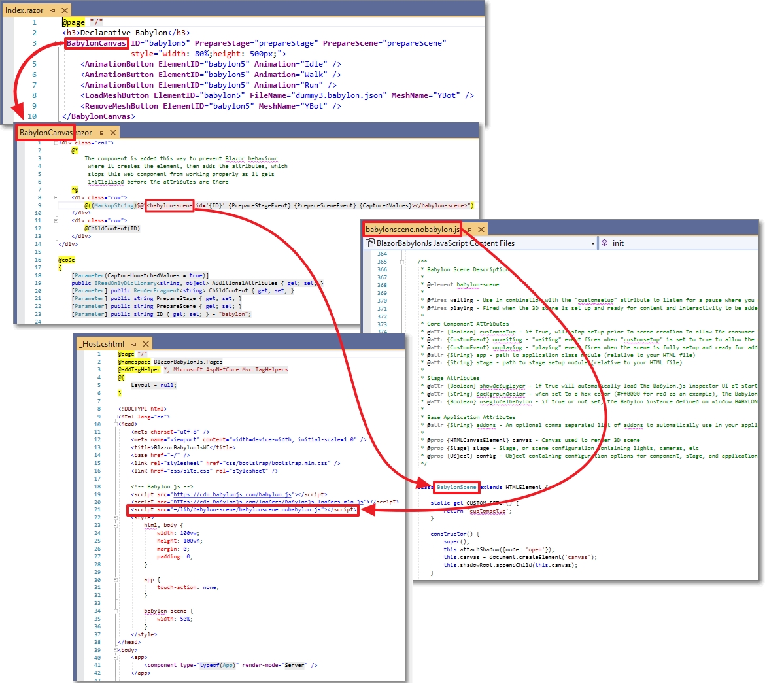Image resolution: width=784 pixels, height=697 pixels.
Task: Open the babylonjs.loaders.min.js CDN link
Action: pyautogui.click(x=268, y=502)
